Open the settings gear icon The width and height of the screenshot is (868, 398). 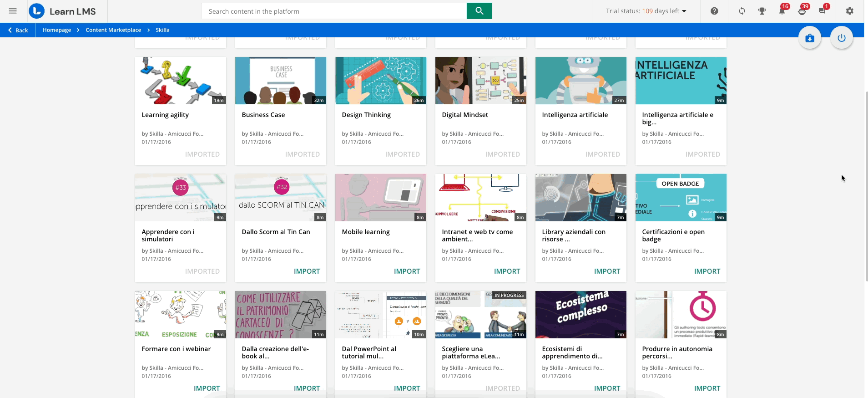(849, 11)
